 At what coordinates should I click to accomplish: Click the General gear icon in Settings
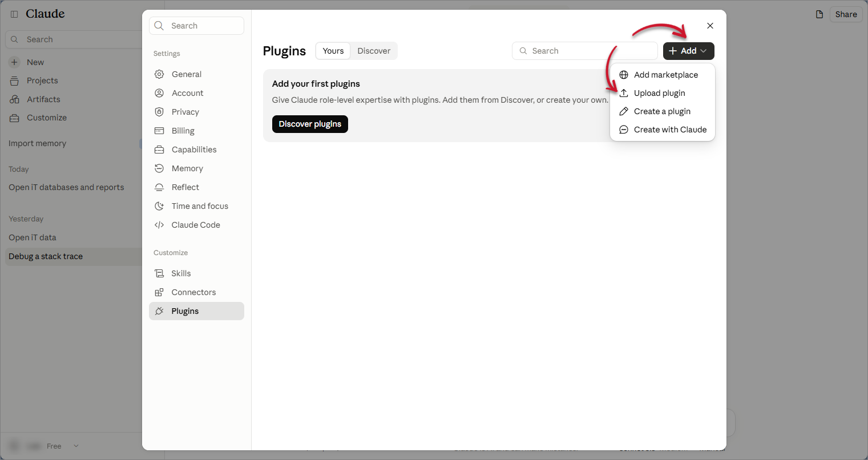click(159, 74)
